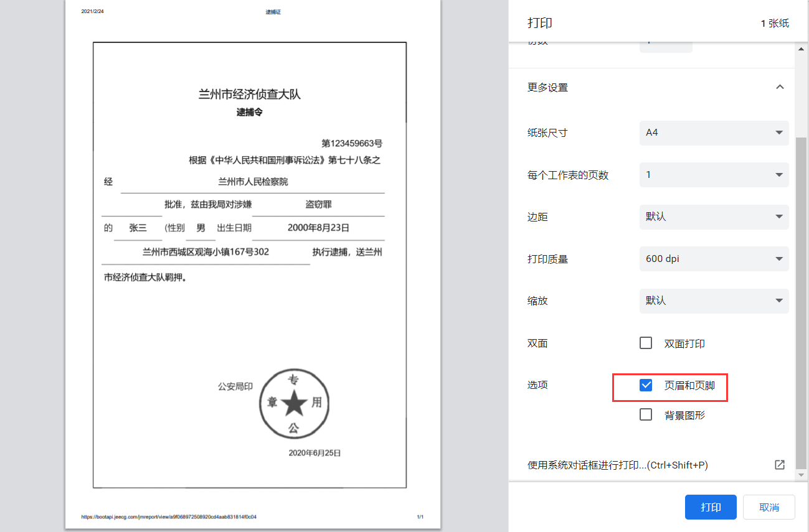The width and height of the screenshot is (809, 532).
Task: Open the 边距 dropdown
Action: pyautogui.click(x=714, y=217)
